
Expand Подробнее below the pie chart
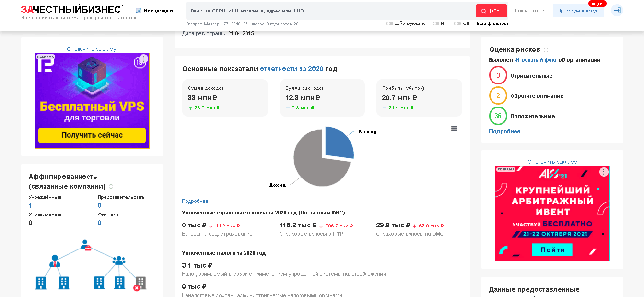(x=195, y=201)
